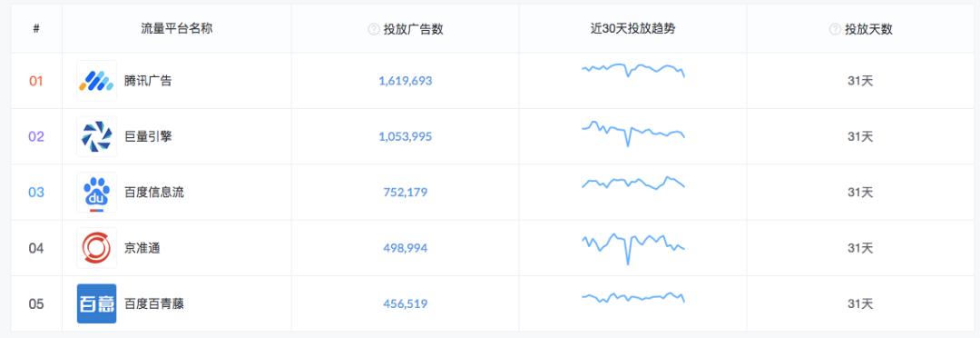Open the 腾讯广告 platform name

(148, 81)
